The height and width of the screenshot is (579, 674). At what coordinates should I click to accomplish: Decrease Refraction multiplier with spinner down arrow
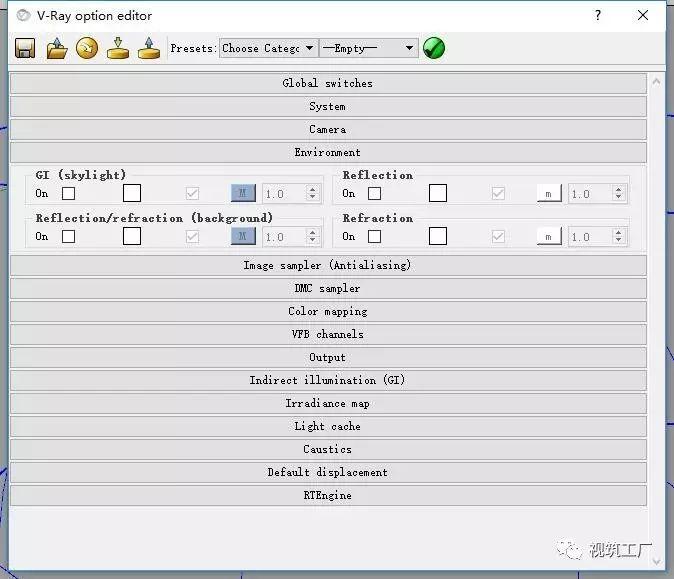click(619, 241)
